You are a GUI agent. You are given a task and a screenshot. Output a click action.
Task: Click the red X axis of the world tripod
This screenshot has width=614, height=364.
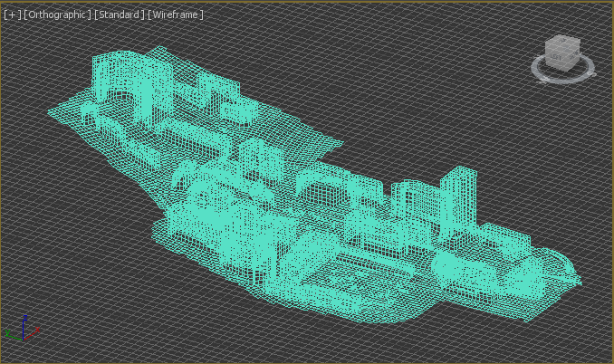point(34,330)
